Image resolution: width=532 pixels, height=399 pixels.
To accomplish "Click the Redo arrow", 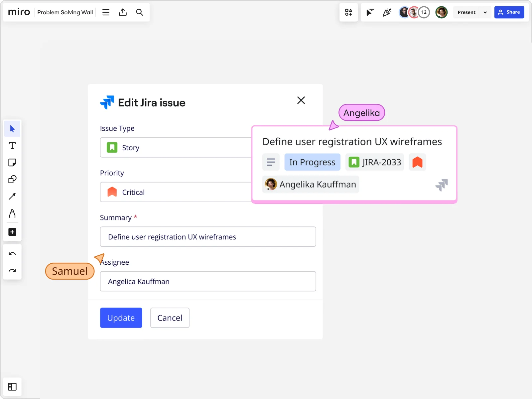I will tap(12, 271).
